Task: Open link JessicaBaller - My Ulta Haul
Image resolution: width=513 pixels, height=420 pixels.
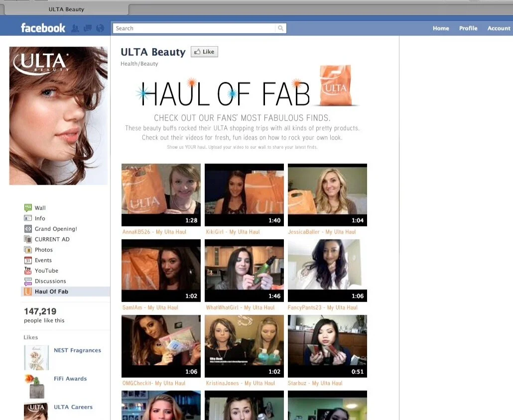Action: (x=322, y=232)
